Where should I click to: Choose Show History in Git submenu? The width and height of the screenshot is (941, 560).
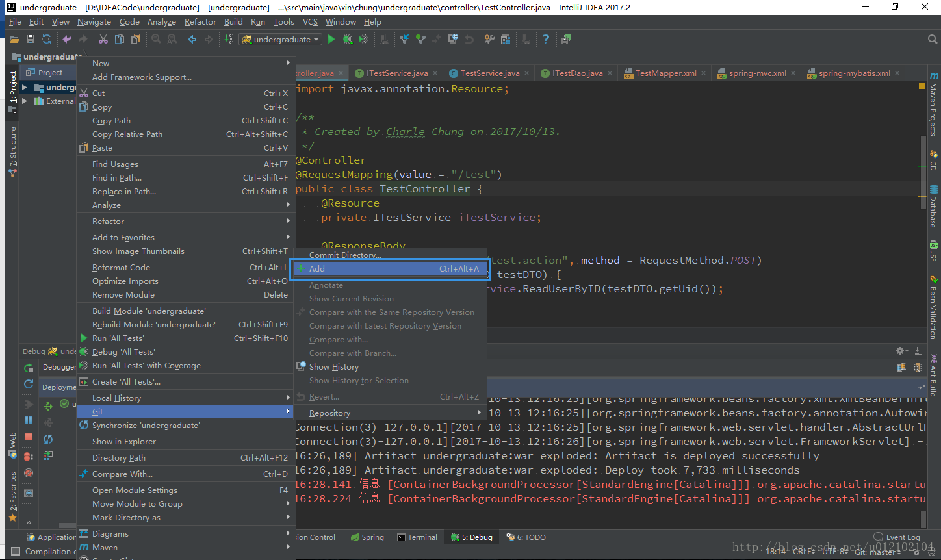point(389,366)
